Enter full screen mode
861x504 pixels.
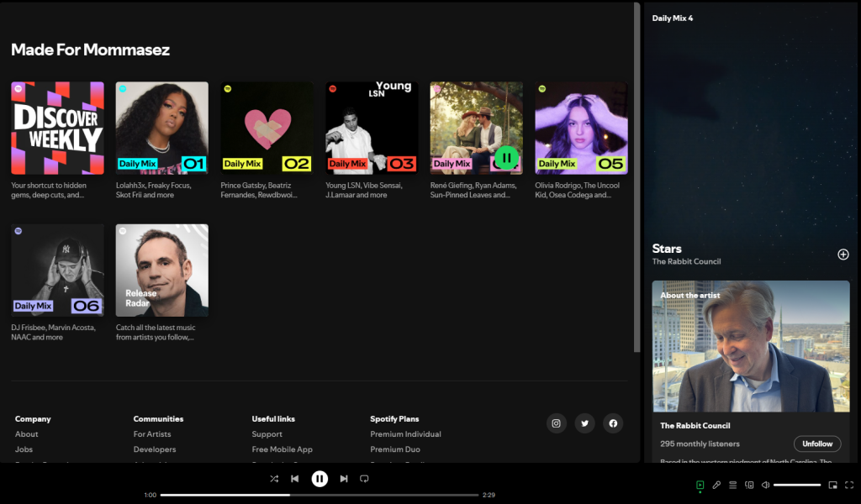tap(849, 485)
